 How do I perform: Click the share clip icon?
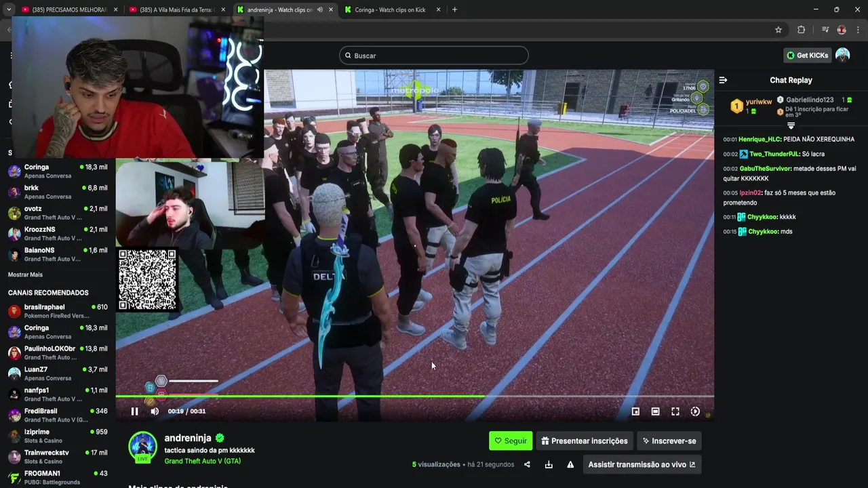[527, 464]
